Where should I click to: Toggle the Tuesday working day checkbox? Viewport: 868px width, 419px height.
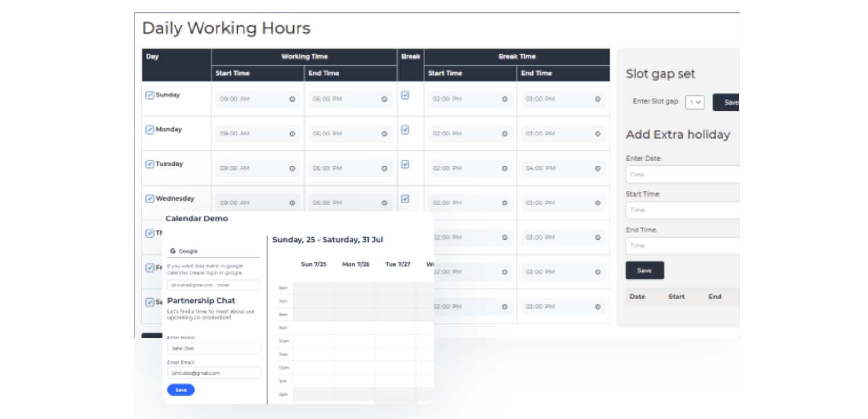click(x=150, y=164)
